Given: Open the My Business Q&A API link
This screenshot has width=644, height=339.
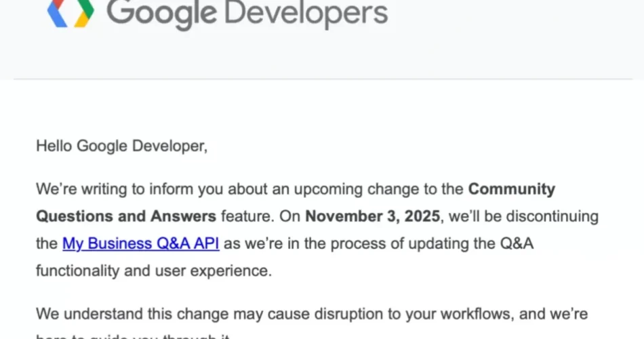Looking at the screenshot, I should (140, 243).
